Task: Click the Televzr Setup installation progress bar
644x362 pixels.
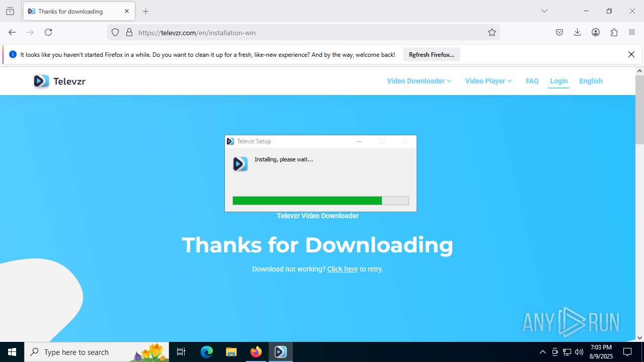Action: click(x=320, y=201)
